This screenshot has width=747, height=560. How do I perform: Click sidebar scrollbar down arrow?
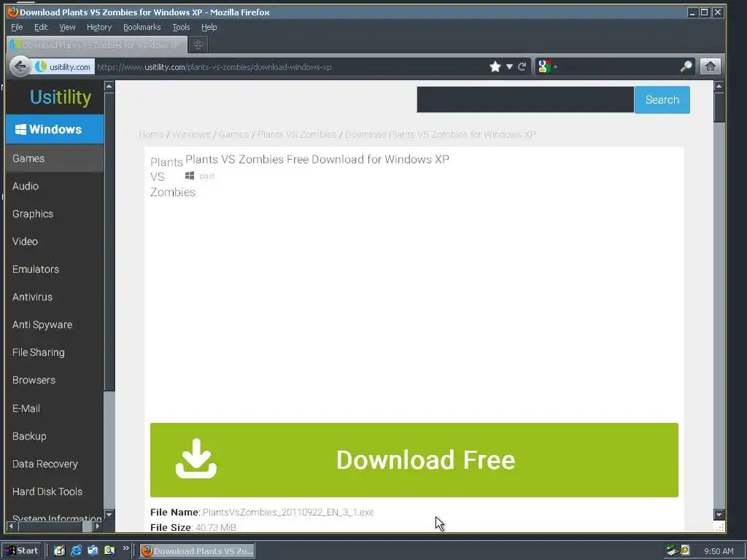pyautogui.click(x=109, y=514)
